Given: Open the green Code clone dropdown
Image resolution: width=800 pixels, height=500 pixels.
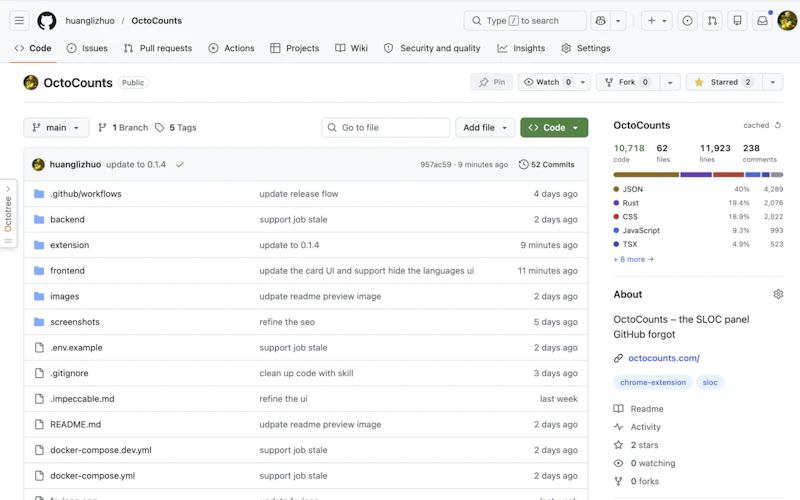Looking at the screenshot, I should [x=554, y=128].
